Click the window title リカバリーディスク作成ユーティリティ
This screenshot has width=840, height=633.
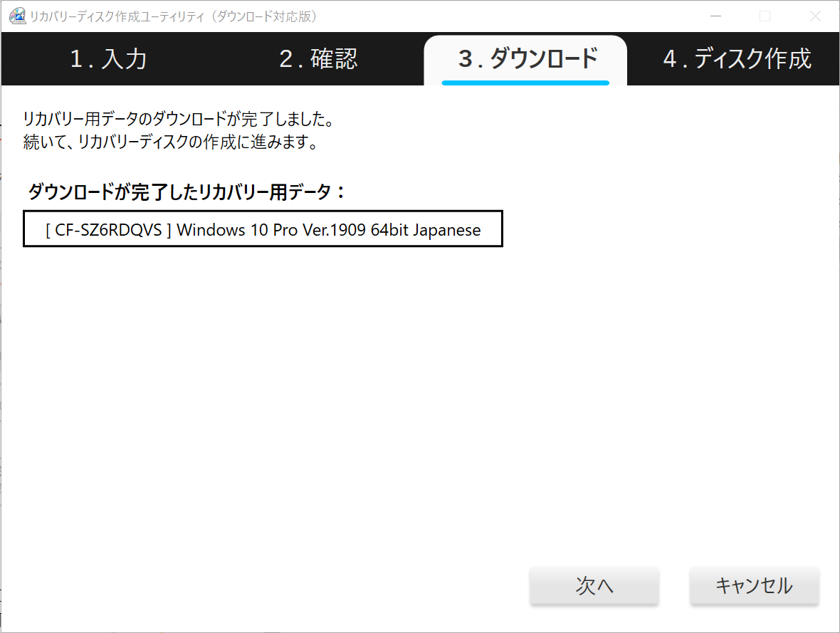174,16
